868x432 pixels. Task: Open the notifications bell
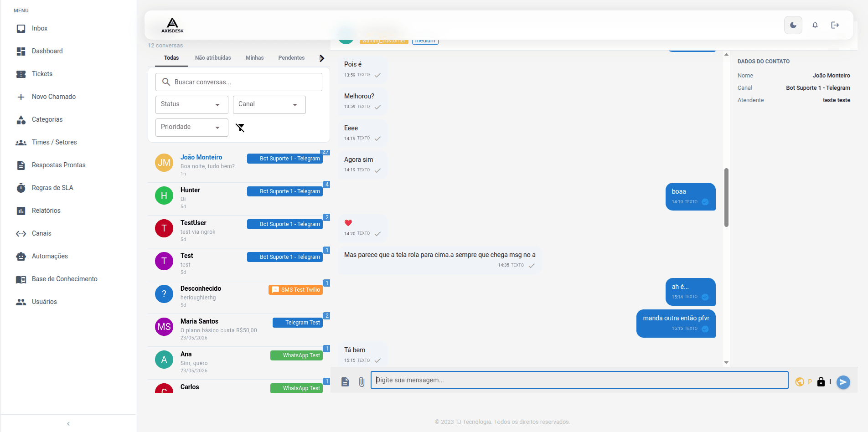[x=815, y=25]
